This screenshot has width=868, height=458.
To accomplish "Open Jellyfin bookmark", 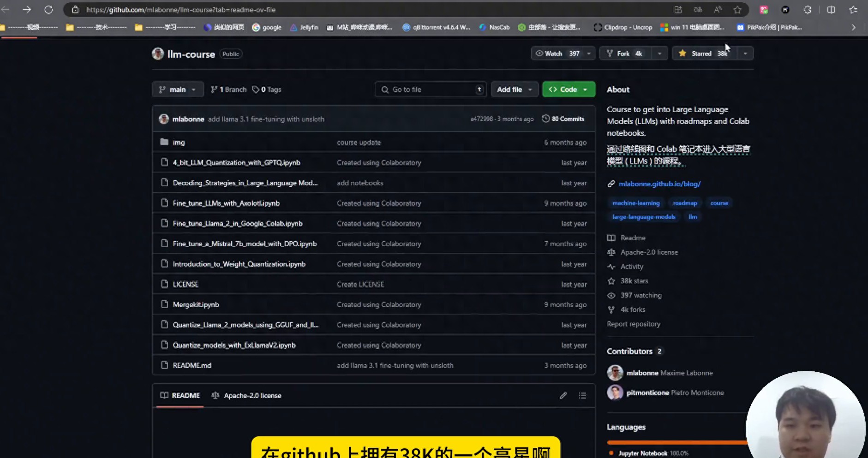I will 304,28.
